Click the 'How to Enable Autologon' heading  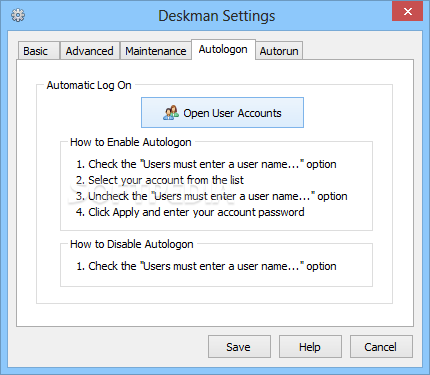(131, 142)
